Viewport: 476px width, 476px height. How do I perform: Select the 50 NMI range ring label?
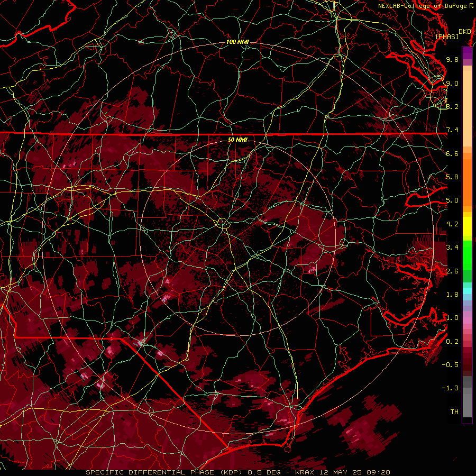237,140
